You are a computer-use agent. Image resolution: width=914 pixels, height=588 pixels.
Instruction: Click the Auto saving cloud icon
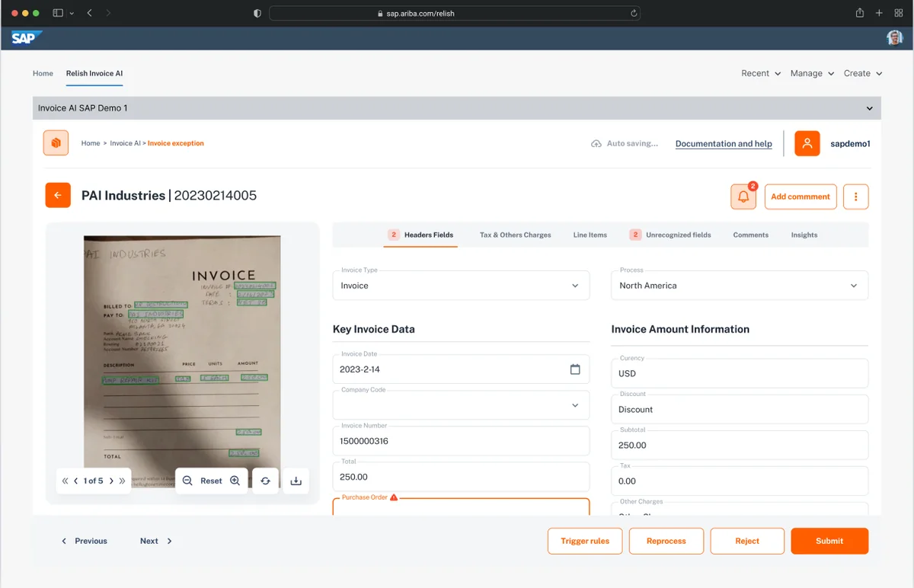[x=596, y=143]
